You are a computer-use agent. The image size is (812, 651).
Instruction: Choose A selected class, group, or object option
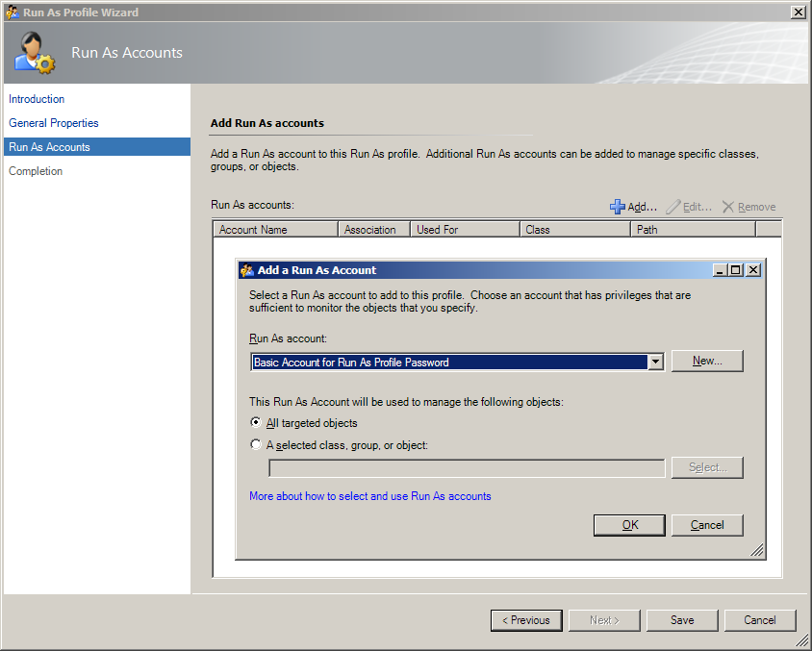pyautogui.click(x=256, y=444)
